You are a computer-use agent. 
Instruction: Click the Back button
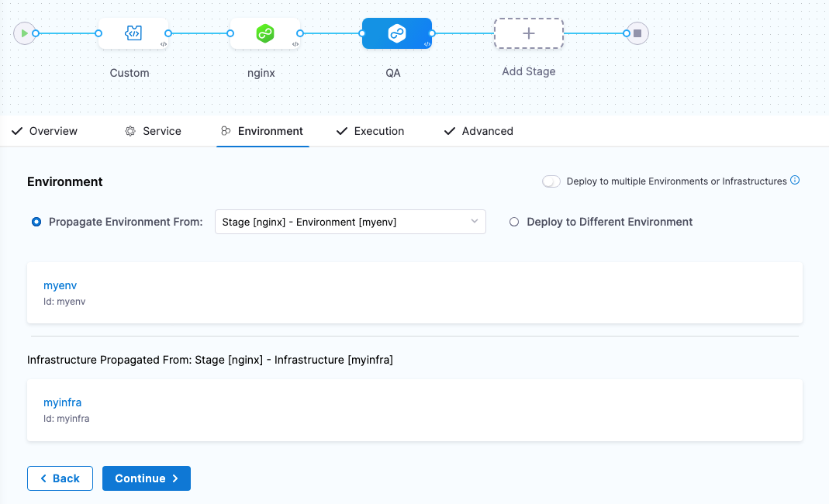60,478
